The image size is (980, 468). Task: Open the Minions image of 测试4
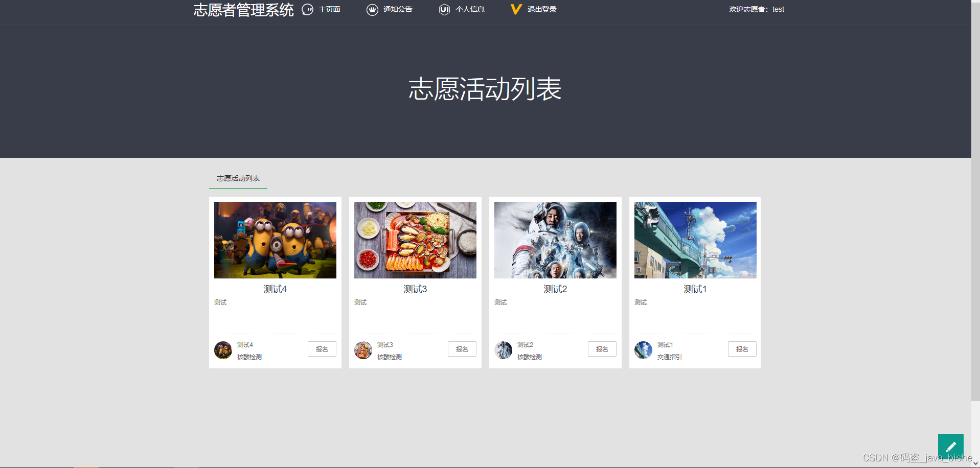[x=275, y=240]
